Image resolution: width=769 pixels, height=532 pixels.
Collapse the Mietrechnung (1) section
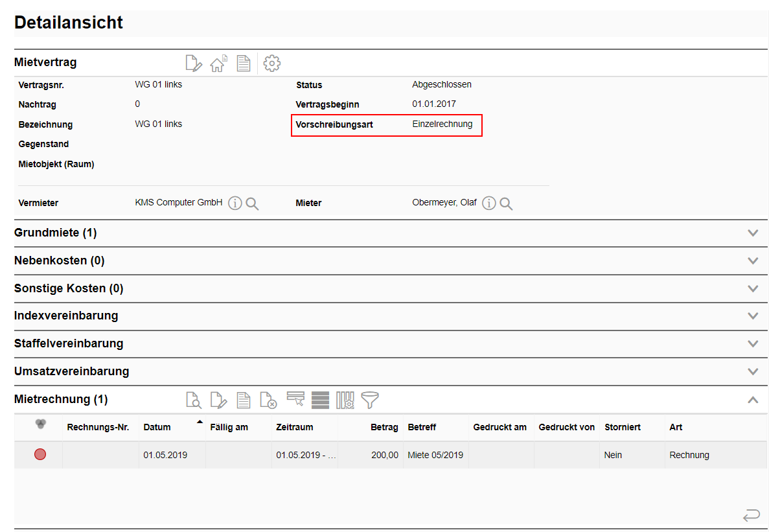(752, 400)
